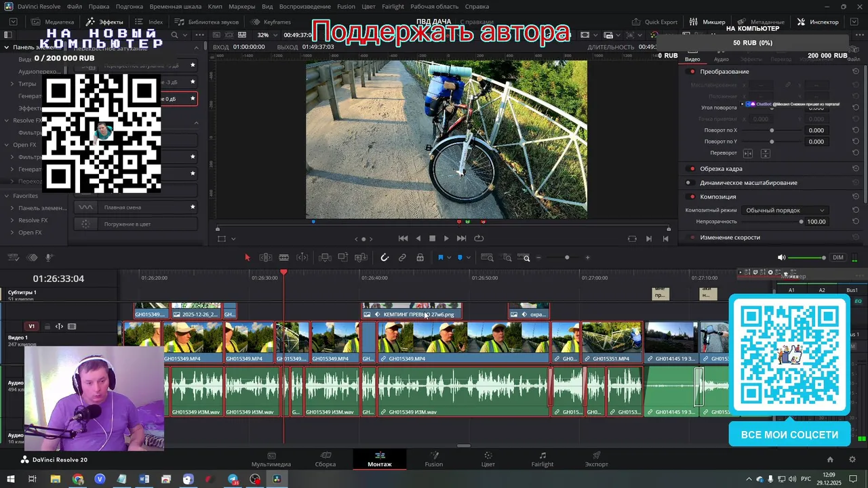Collapse the Open FX tree section
Image resolution: width=868 pixels, height=488 pixels.
point(6,145)
